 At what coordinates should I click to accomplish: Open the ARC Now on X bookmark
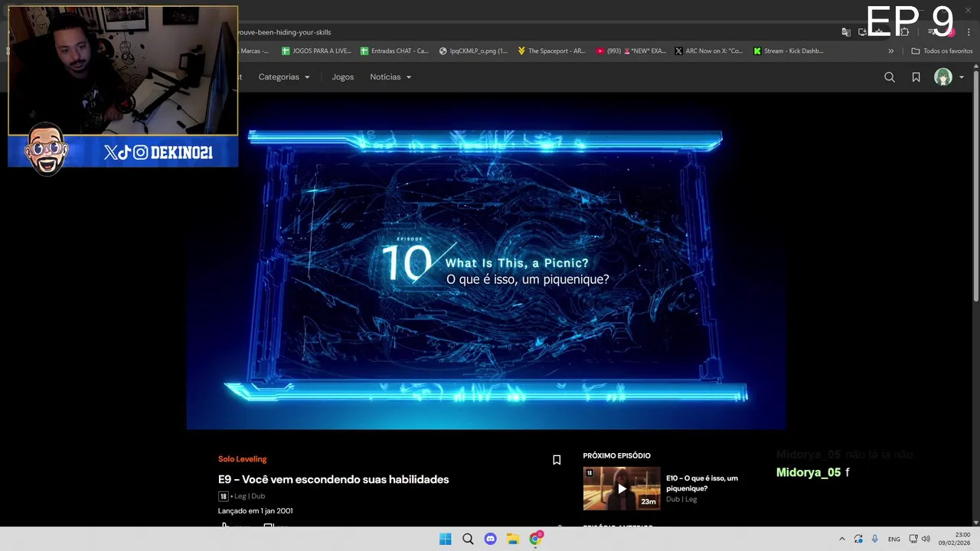click(x=709, y=51)
